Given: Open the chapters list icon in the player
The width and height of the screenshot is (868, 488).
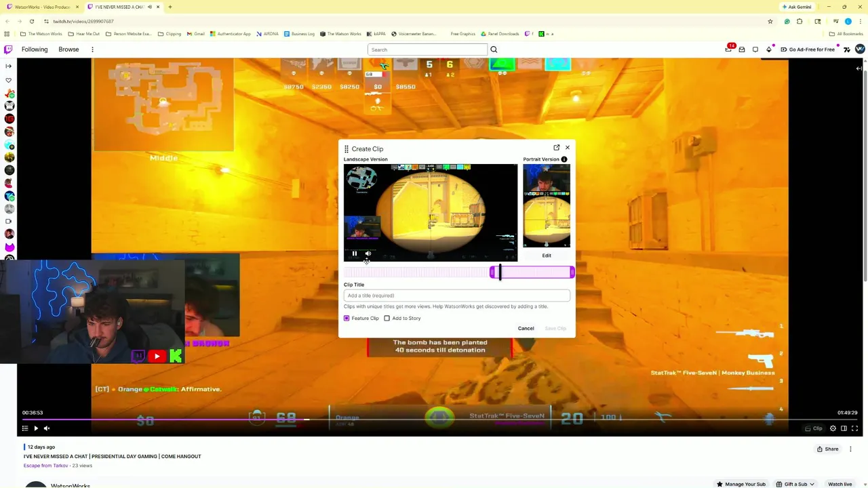Looking at the screenshot, I should pyautogui.click(x=25, y=428).
